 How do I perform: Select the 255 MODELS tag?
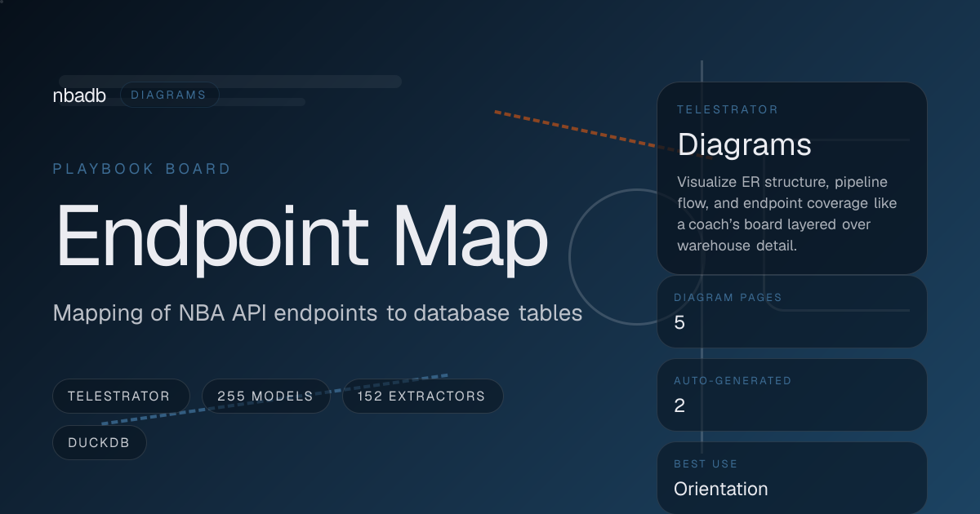click(265, 397)
